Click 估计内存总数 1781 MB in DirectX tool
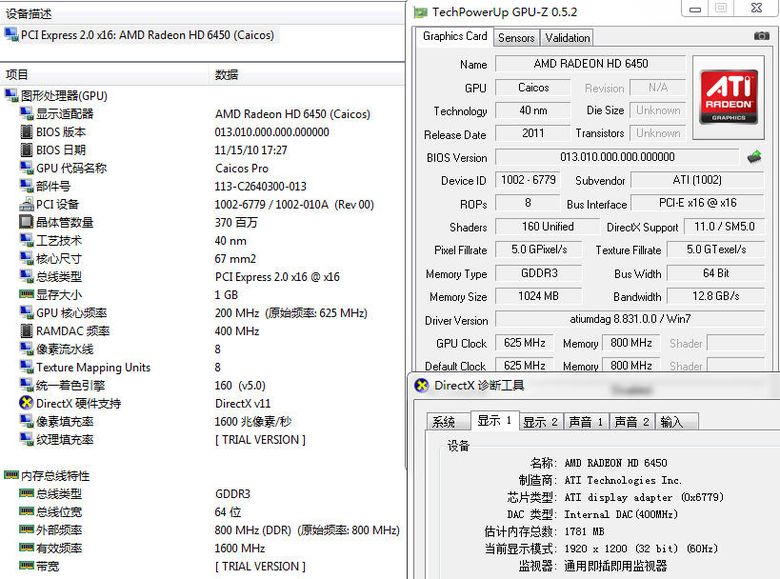Screen dimensions: 780x579 tap(544, 532)
